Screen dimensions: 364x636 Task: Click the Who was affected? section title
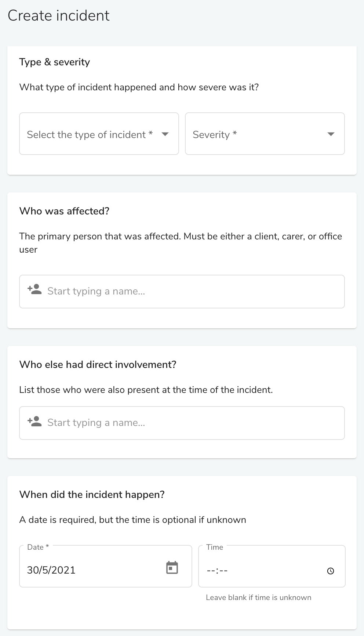[64, 211]
